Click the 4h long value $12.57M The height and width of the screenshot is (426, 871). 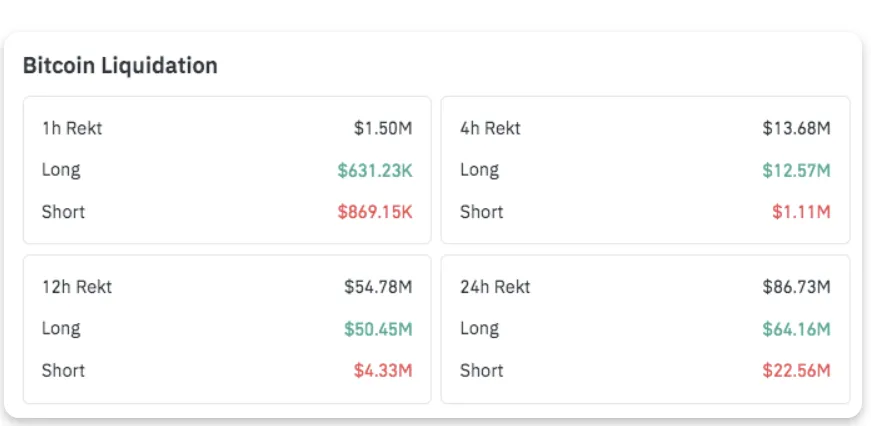click(796, 170)
